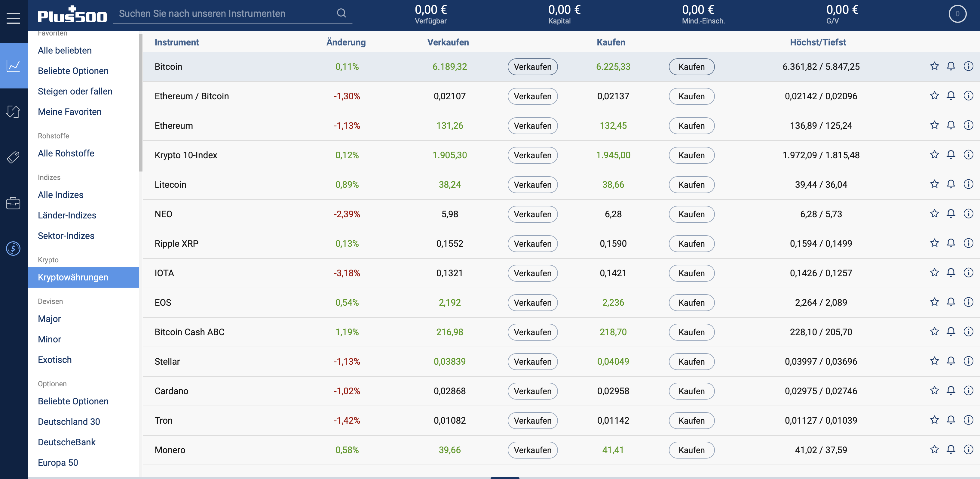
Task: Open the info icon for the Bitcoin row
Action: (968, 66)
